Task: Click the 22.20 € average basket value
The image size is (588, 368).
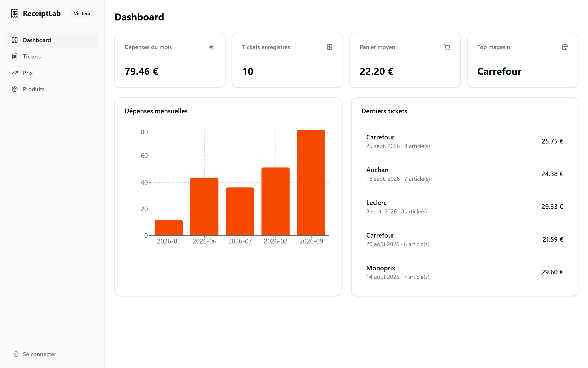Action: 376,72
